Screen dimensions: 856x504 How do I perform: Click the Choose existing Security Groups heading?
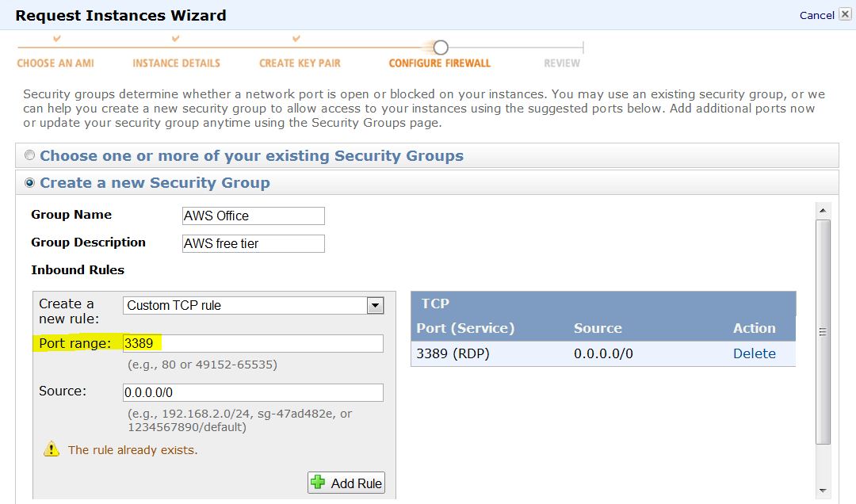tap(252, 155)
